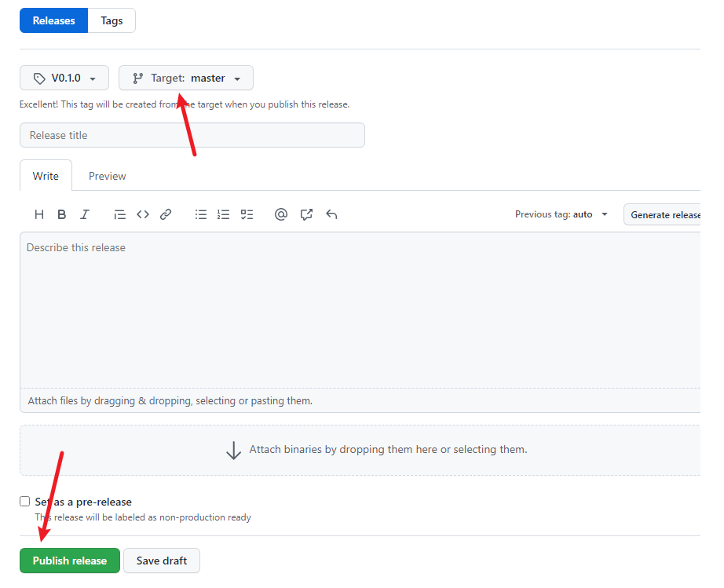Expand the Target: master branch dropdown

tap(186, 79)
